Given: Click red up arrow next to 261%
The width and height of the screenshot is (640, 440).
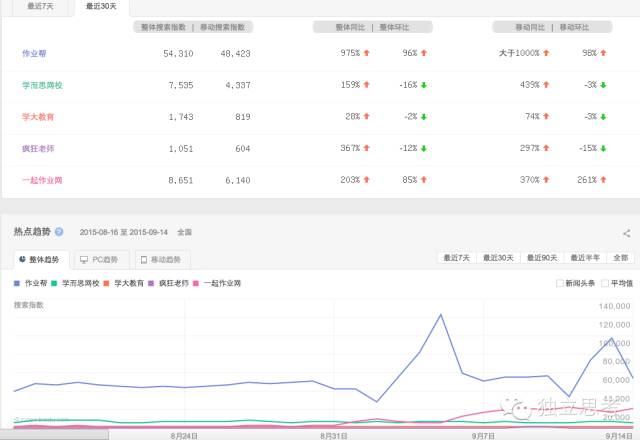Looking at the screenshot, I should [607, 180].
